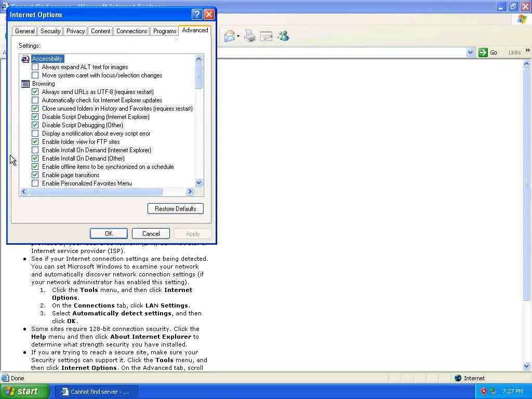The width and height of the screenshot is (532, 399).
Task: Click Cancel in Internet Options
Action: click(151, 233)
